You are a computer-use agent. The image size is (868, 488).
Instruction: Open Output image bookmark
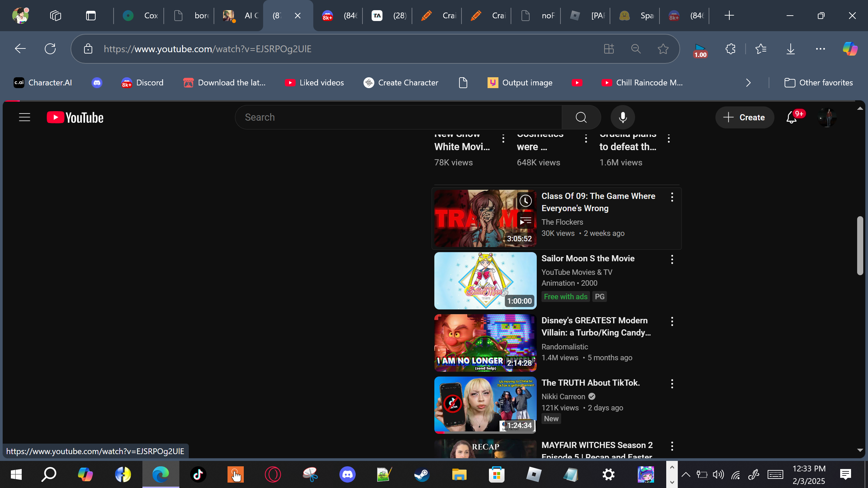point(520,83)
